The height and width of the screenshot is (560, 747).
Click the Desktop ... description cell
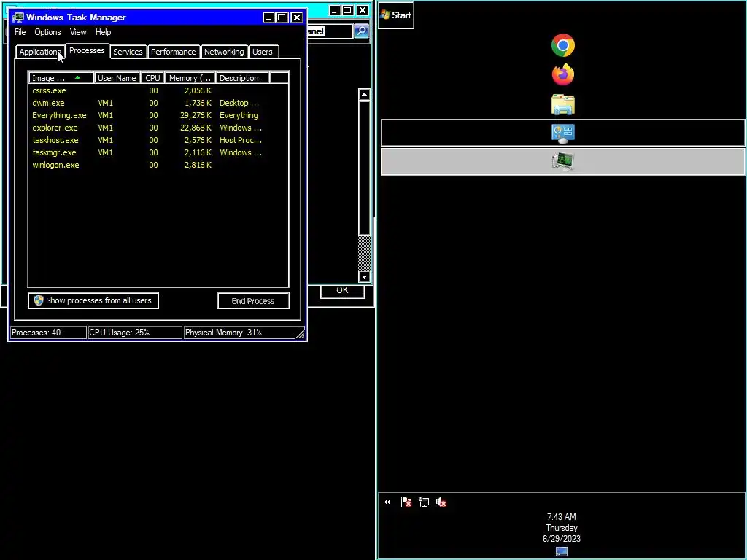[239, 103]
